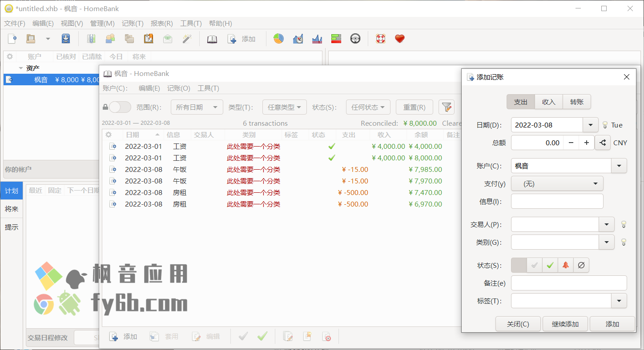Viewport: 644px width, 350px height.
Task: Switch to 计划 side tab
Action: [12, 191]
